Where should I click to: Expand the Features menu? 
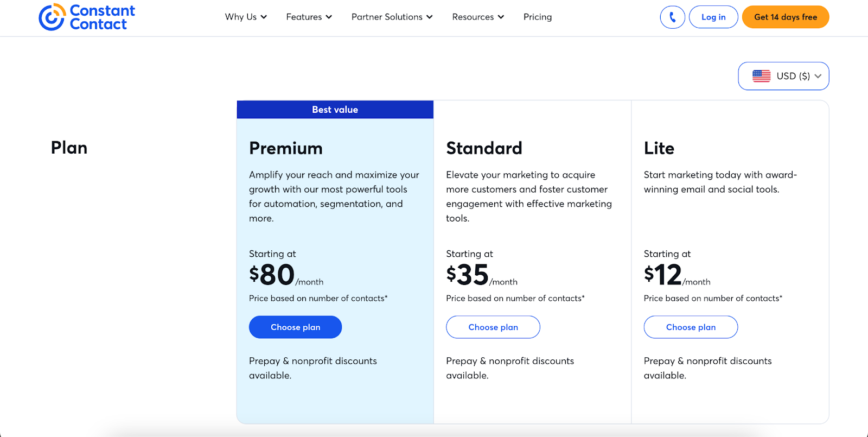[308, 17]
